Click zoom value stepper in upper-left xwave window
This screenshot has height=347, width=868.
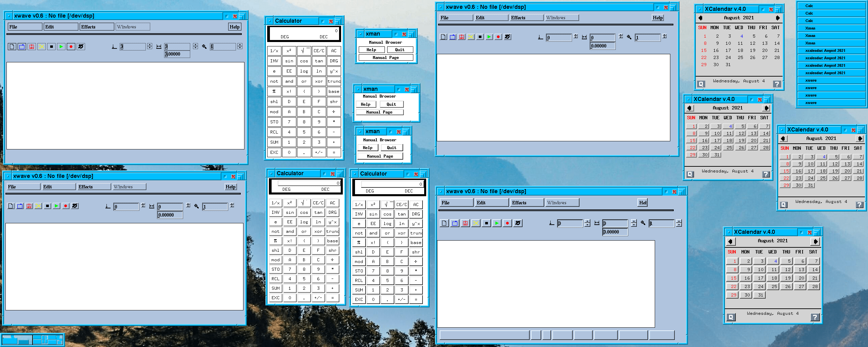pos(240,46)
